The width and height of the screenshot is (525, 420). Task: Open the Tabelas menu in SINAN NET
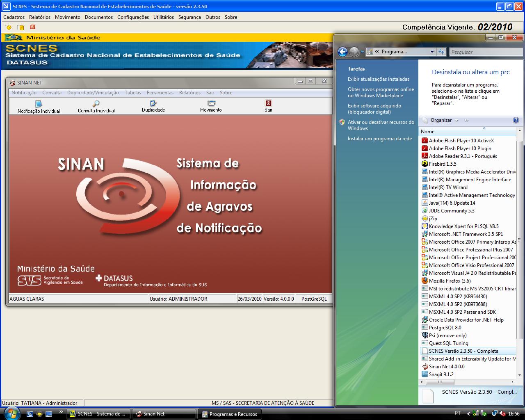tap(133, 93)
